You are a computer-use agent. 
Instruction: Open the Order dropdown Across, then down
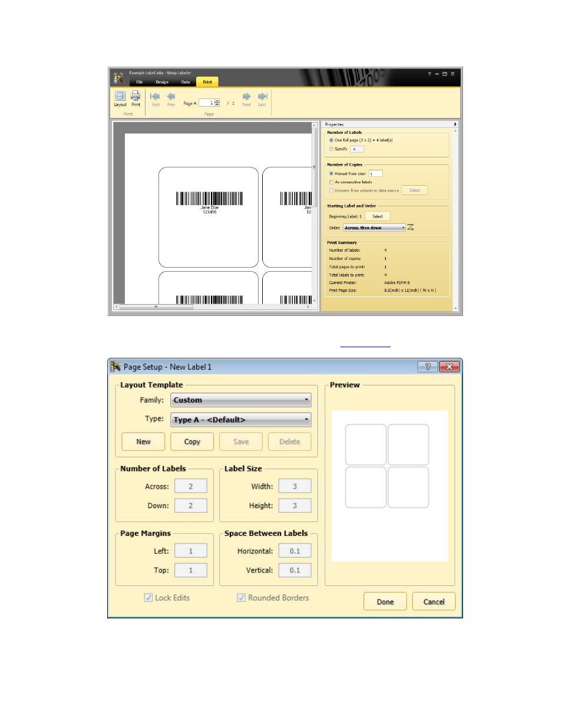[375, 228]
